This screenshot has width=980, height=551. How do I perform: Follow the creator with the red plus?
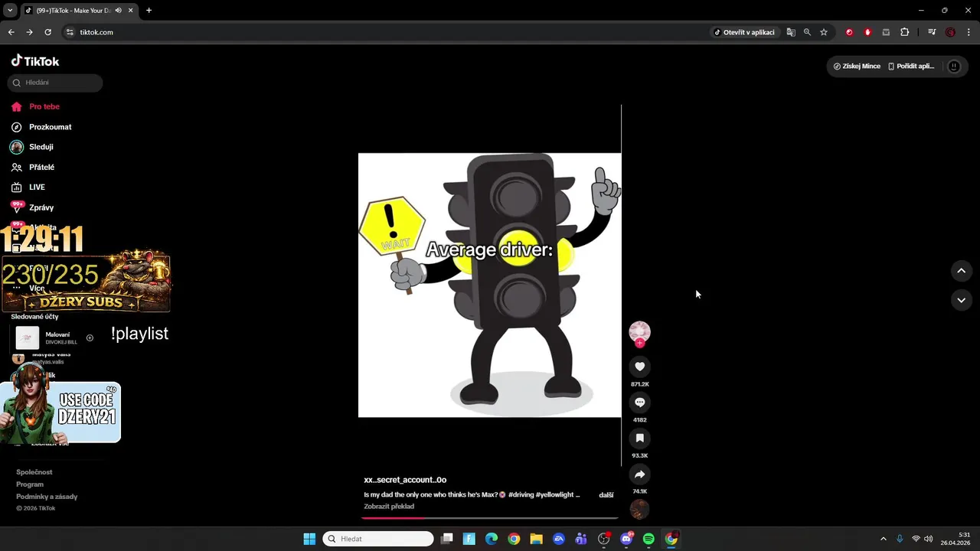tap(639, 344)
